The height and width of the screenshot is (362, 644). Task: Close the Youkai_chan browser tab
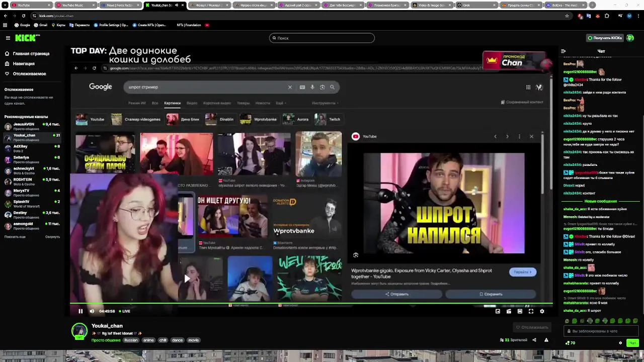click(182, 5)
